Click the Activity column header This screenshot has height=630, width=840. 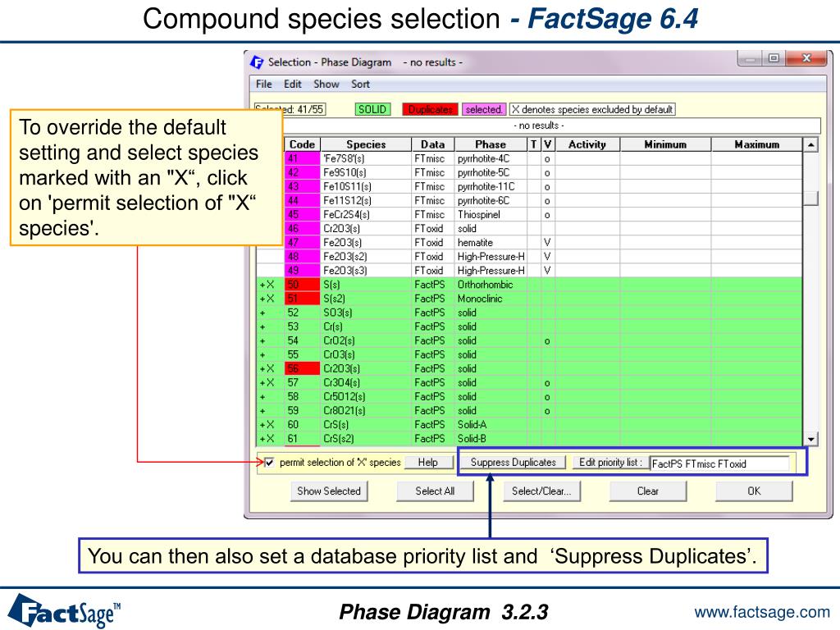587,144
